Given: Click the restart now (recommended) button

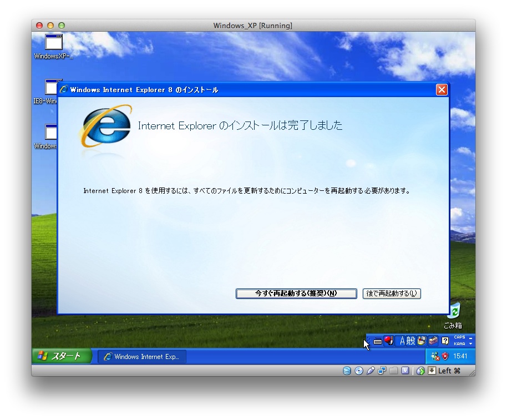Looking at the screenshot, I should pos(296,294).
